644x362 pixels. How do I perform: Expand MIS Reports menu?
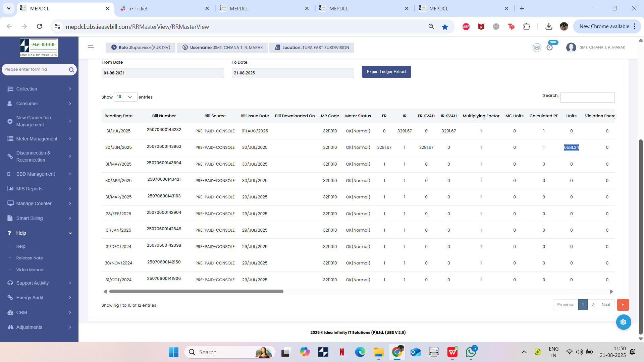39,189
